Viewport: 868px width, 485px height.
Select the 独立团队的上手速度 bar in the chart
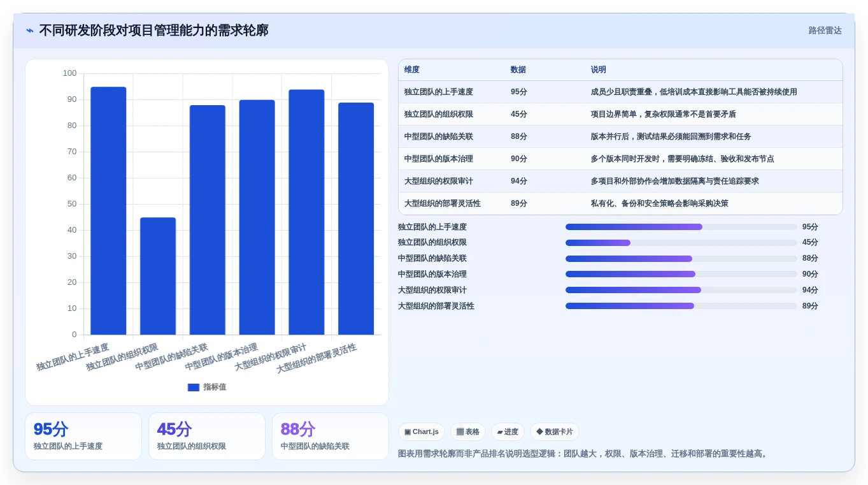[108, 211]
